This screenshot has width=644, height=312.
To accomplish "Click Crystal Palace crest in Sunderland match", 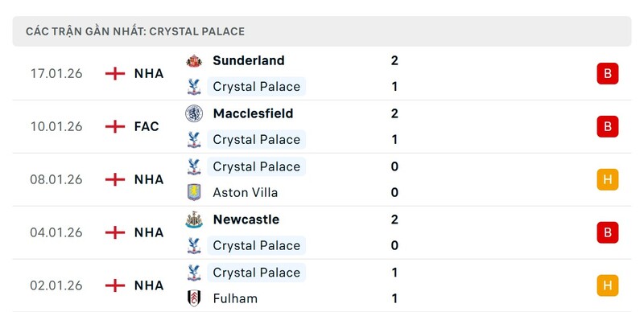I will point(194,87).
